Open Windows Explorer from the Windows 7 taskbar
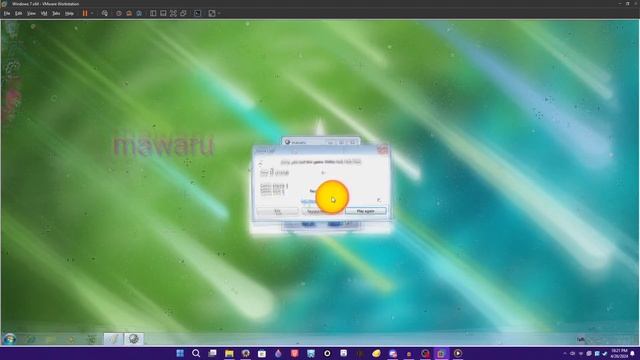The height and width of the screenshot is (360, 640). click(51, 339)
